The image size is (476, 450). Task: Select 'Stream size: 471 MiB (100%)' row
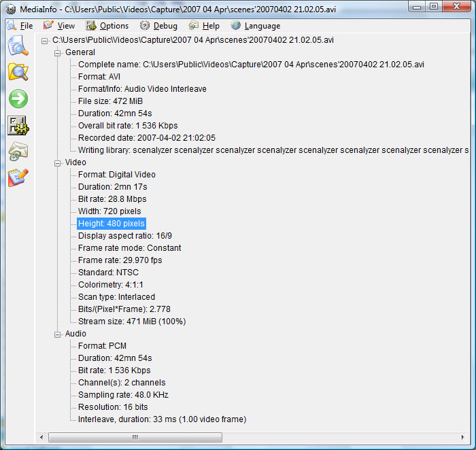coord(132,322)
